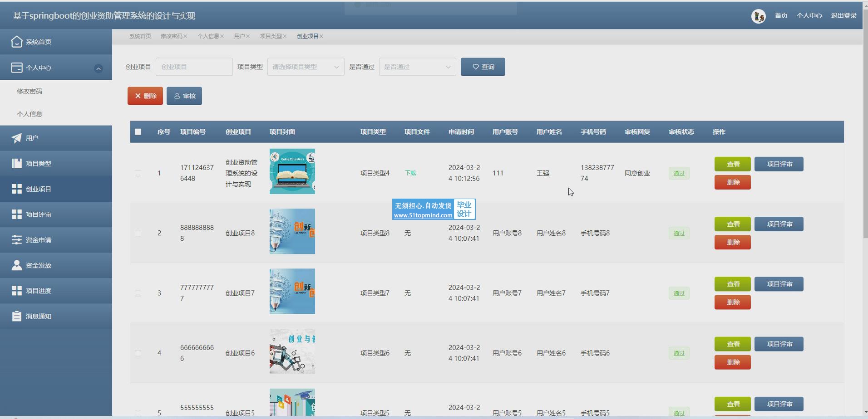Click the clipboard icon beside 消息通知
868x419 pixels.
point(17,316)
